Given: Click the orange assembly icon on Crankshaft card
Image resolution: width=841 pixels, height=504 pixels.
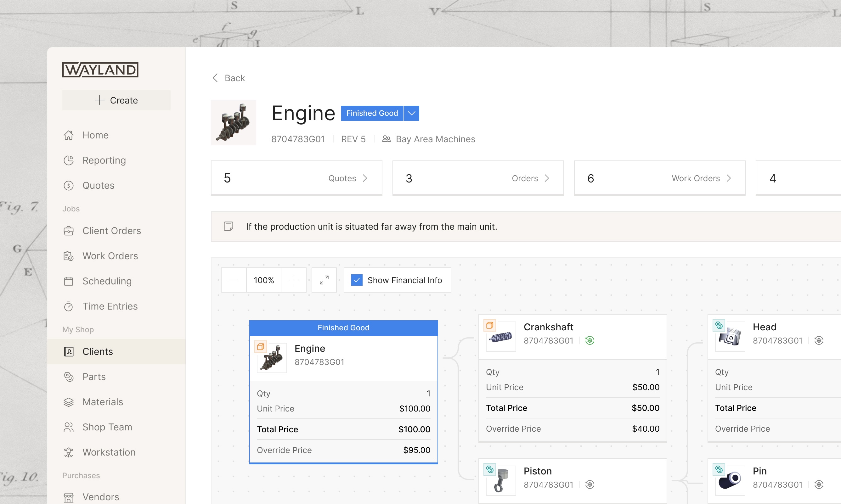Looking at the screenshot, I should coord(489,325).
